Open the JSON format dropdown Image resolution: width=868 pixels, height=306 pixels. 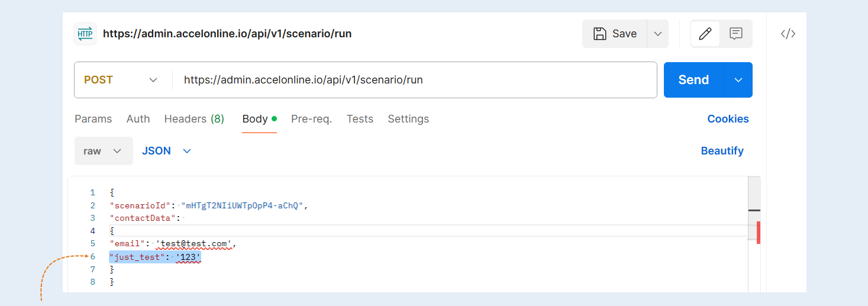[x=167, y=151]
